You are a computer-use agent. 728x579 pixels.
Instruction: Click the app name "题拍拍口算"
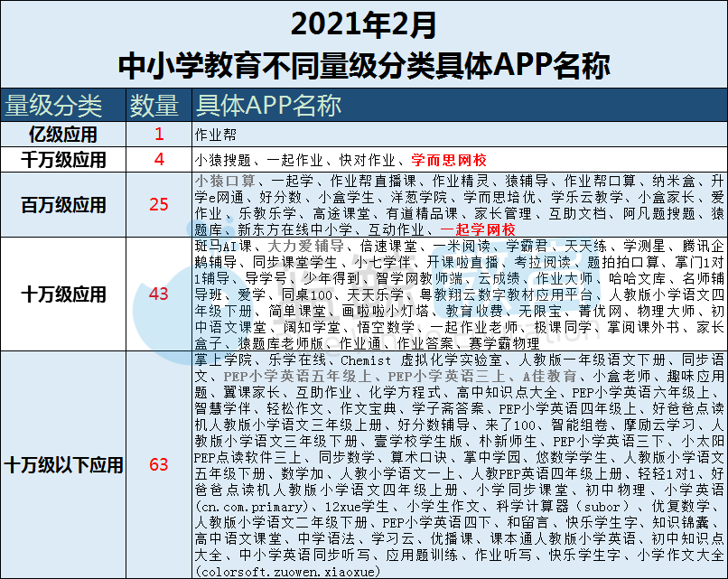point(623,262)
